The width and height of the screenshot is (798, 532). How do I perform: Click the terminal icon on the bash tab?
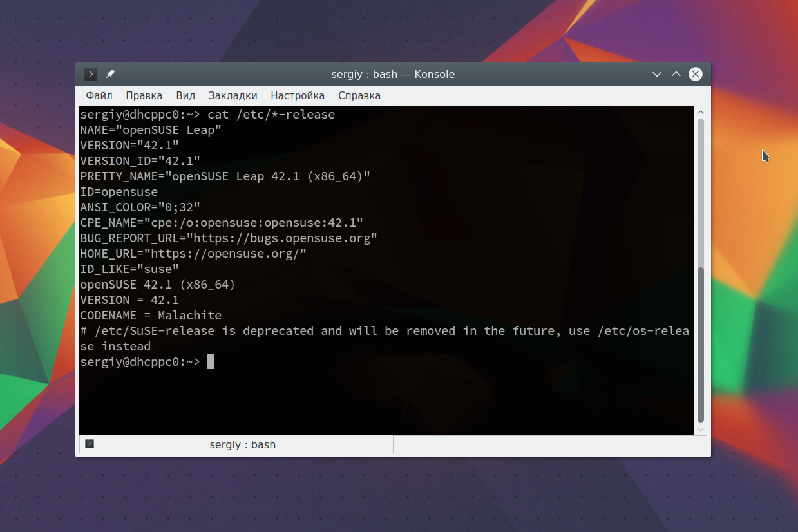(x=90, y=444)
